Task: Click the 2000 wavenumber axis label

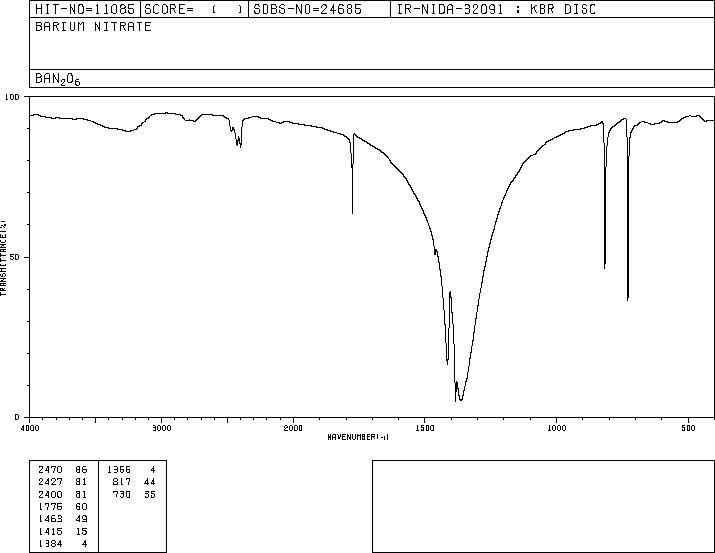Action: point(293,428)
